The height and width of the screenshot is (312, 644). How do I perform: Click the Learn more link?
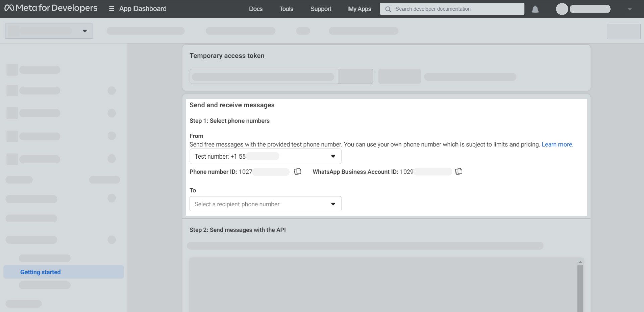coord(557,144)
